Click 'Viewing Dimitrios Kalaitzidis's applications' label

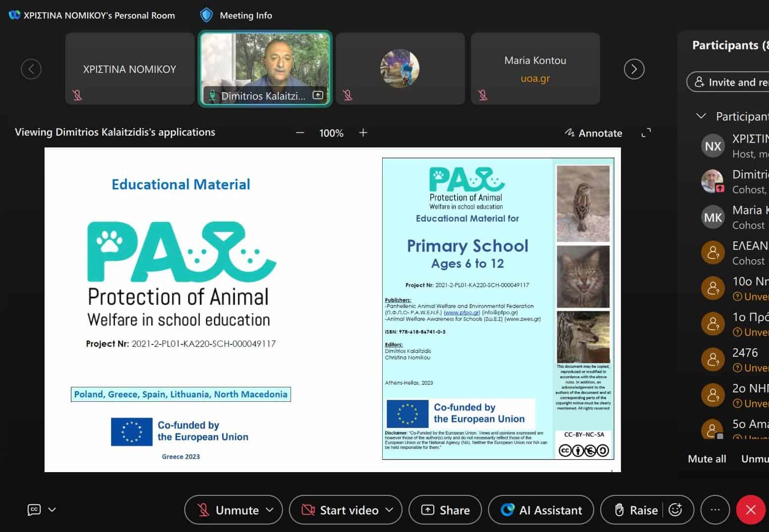(x=115, y=132)
